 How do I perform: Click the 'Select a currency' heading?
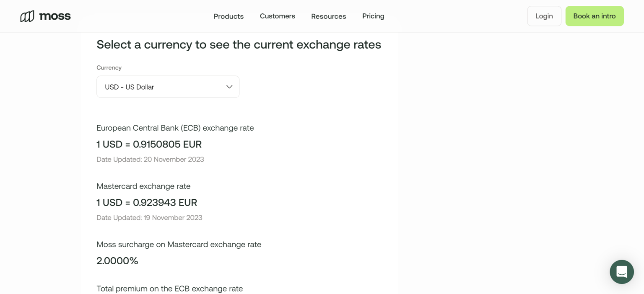point(239,44)
